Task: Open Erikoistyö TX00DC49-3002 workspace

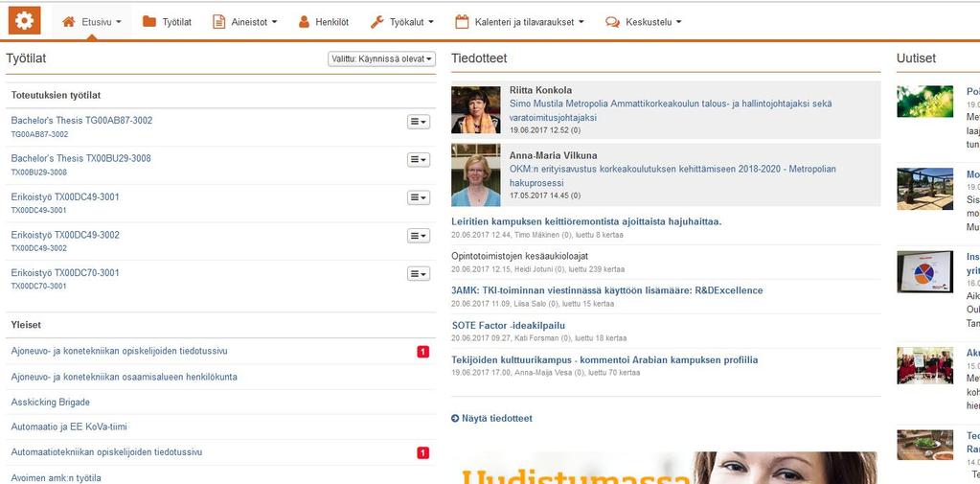Action: (65, 235)
